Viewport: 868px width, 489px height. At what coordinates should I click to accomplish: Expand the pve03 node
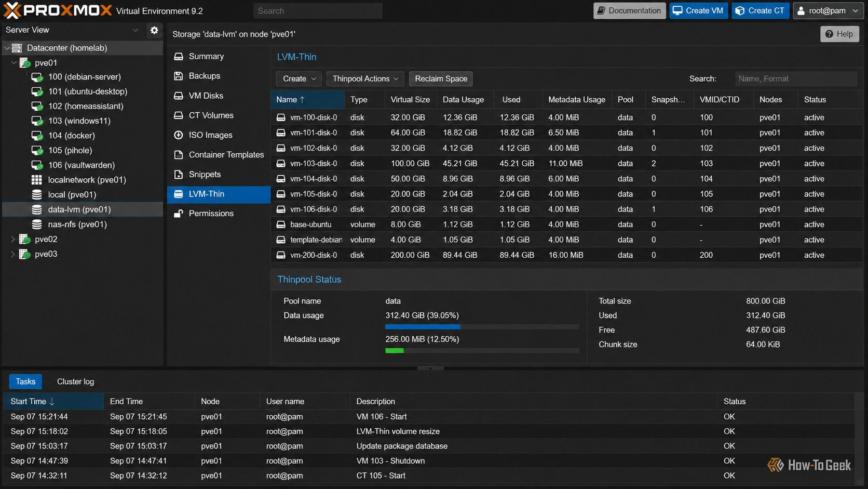(13, 254)
